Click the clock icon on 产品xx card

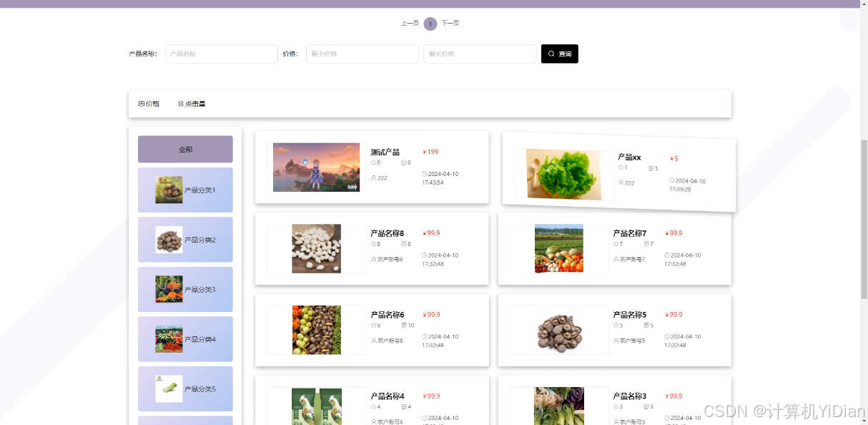click(x=671, y=180)
